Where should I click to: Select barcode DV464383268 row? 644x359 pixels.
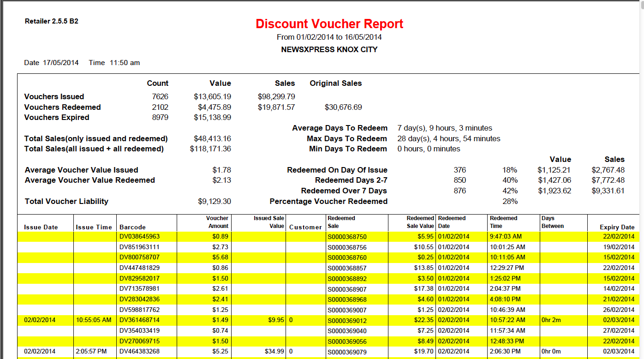pyautogui.click(x=139, y=352)
